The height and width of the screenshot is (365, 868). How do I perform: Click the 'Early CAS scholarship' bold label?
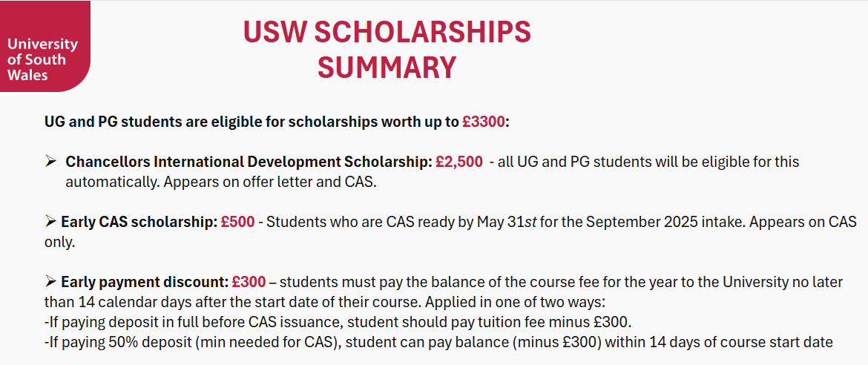tap(139, 223)
